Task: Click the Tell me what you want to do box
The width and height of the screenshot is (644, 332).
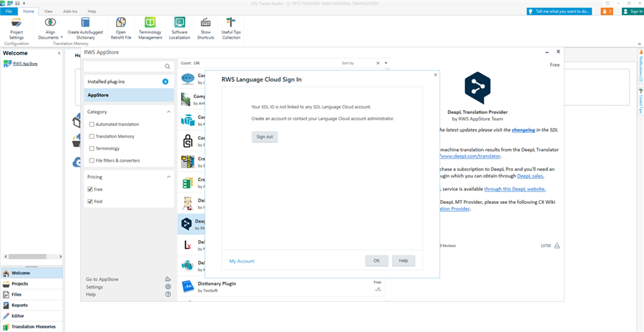Action: [560, 11]
